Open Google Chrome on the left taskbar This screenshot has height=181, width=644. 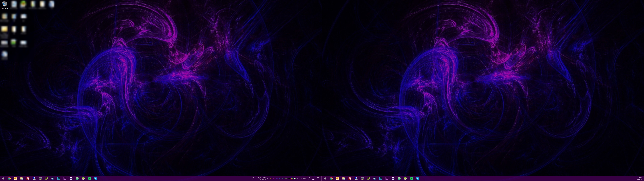[x=9, y=178]
